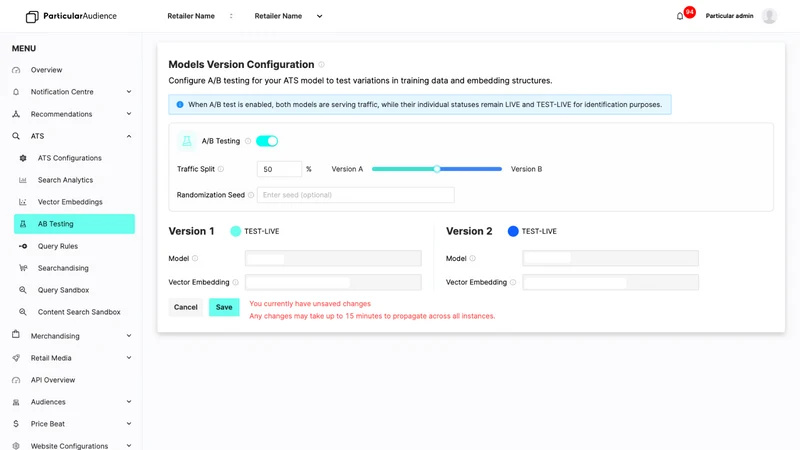Click Version 1 Model field
Viewport: 800px width, 450px height.
333,258
